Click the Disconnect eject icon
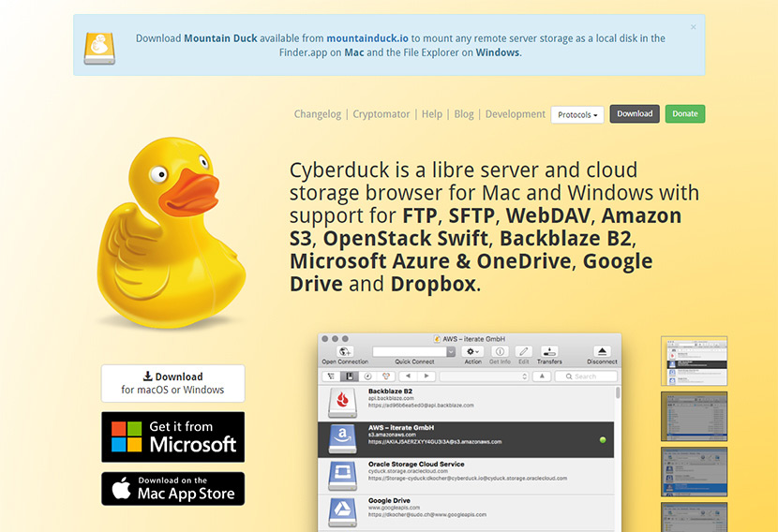The height and width of the screenshot is (532, 778). pos(602,351)
